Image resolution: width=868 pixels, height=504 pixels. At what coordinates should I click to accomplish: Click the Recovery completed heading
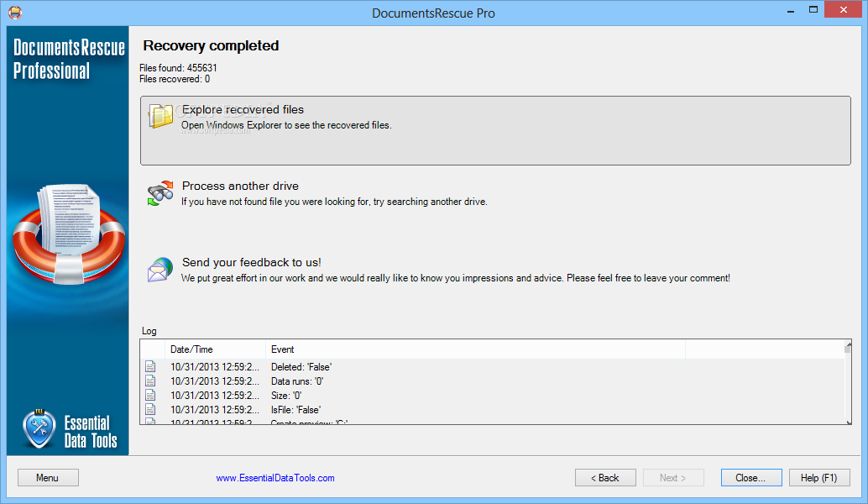(211, 45)
